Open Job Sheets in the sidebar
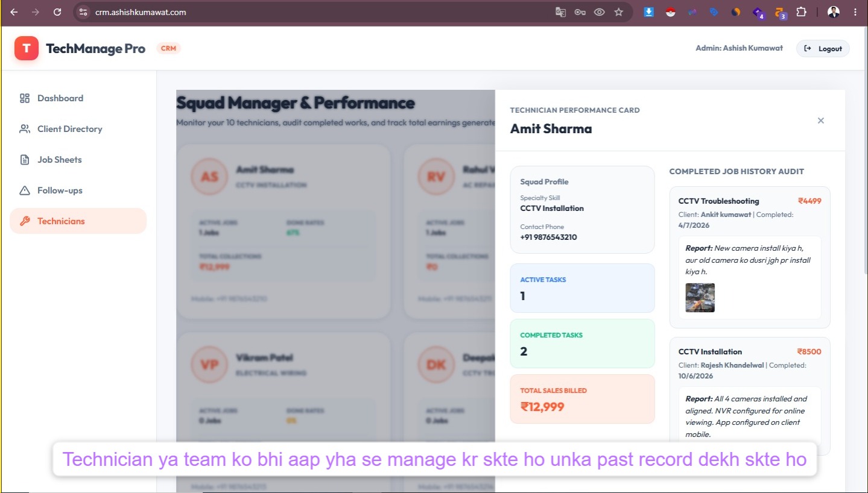The width and height of the screenshot is (868, 493). click(x=78, y=160)
